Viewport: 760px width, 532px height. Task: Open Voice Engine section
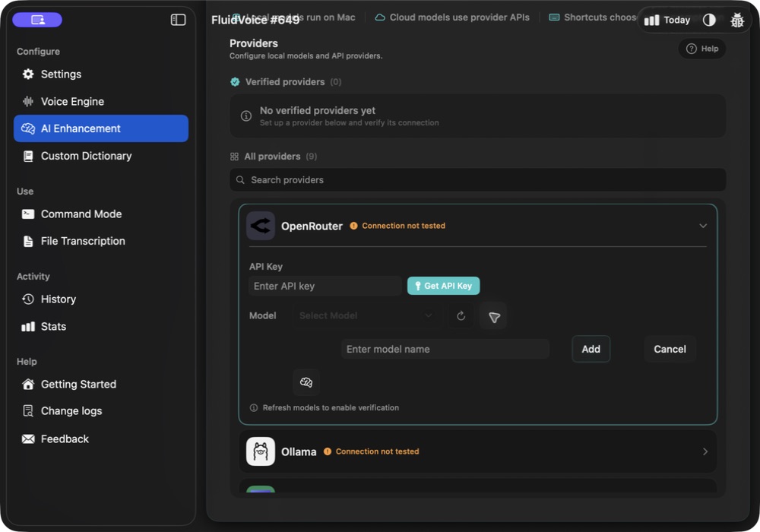(101, 101)
